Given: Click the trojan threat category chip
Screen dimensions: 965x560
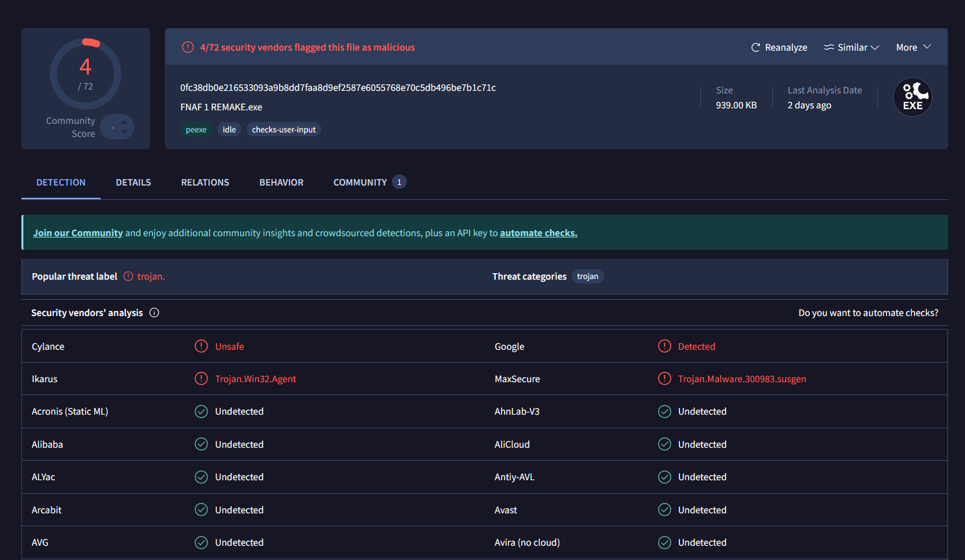Looking at the screenshot, I should pyautogui.click(x=588, y=276).
